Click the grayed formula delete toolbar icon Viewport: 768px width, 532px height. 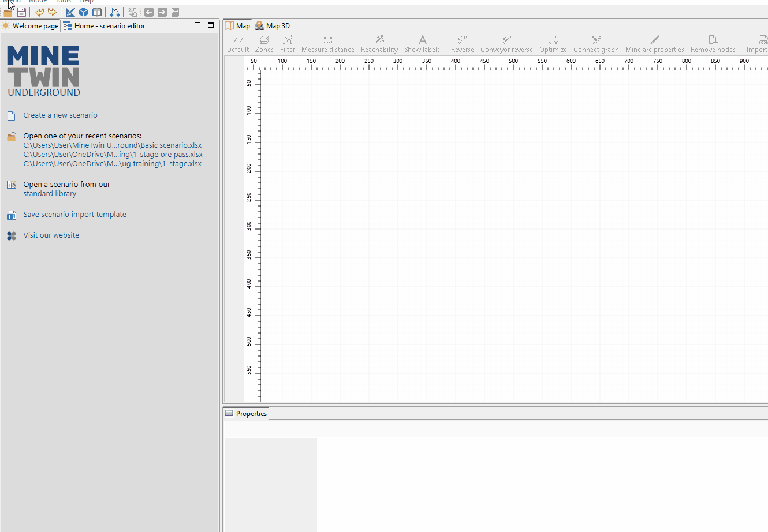click(133, 12)
